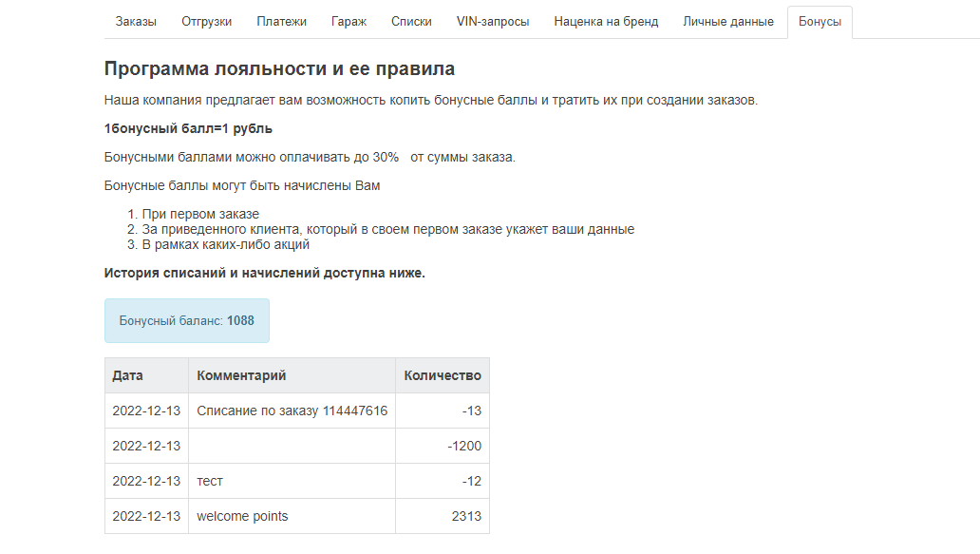Click the Дата column header

[146, 375]
